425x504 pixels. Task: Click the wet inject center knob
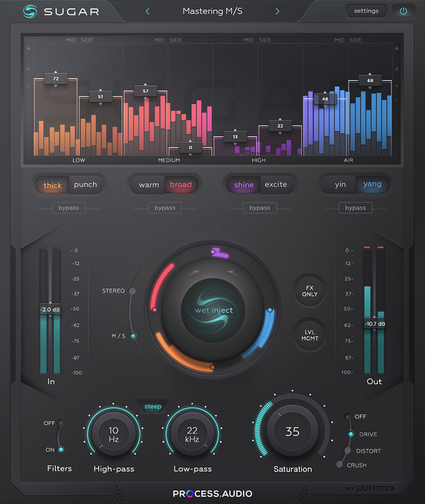212,310
